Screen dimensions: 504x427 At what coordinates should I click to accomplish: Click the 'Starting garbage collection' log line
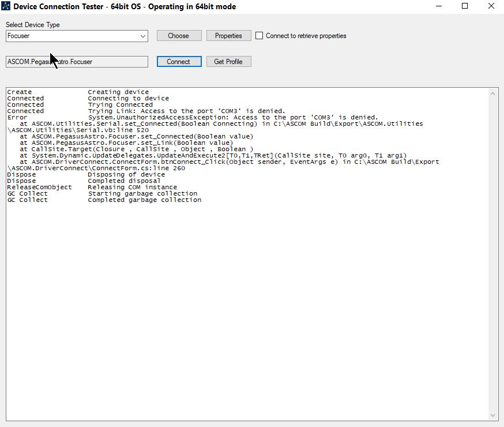click(x=142, y=193)
